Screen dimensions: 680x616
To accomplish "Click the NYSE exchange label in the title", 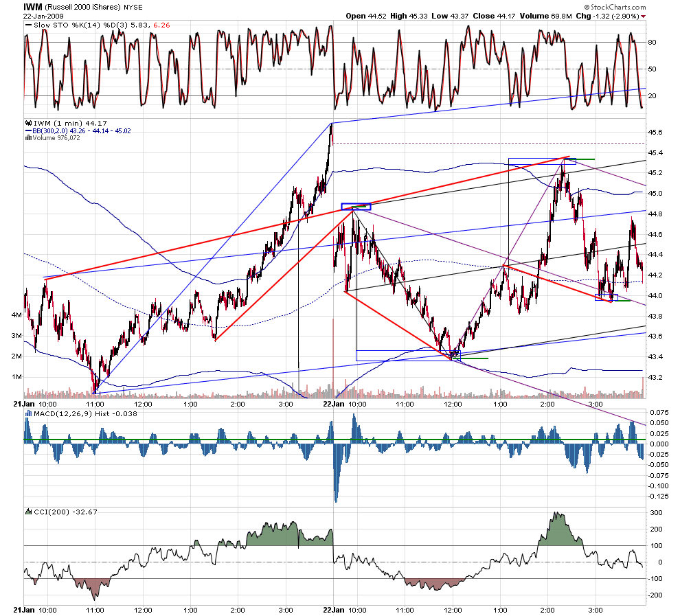I will 133,8.
